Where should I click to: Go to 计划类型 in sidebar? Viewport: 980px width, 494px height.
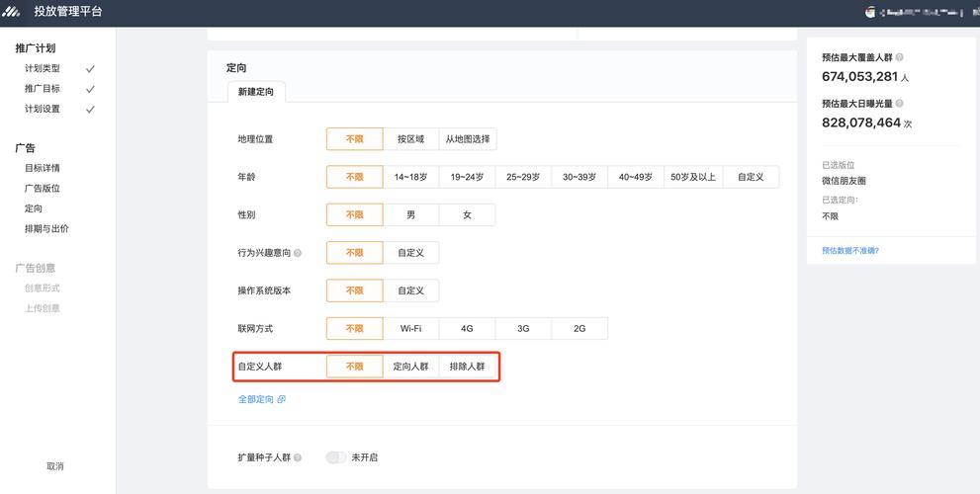(43, 69)
